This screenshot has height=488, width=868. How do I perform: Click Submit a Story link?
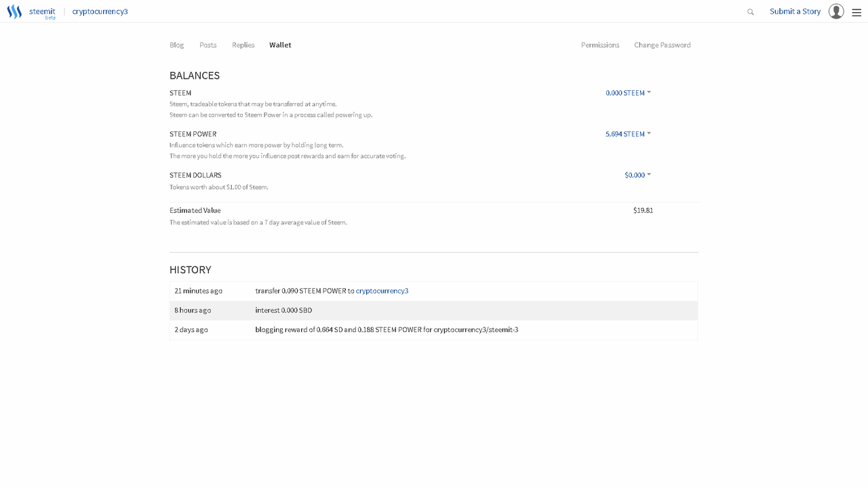pyautogui.click(x=795, y=12)
